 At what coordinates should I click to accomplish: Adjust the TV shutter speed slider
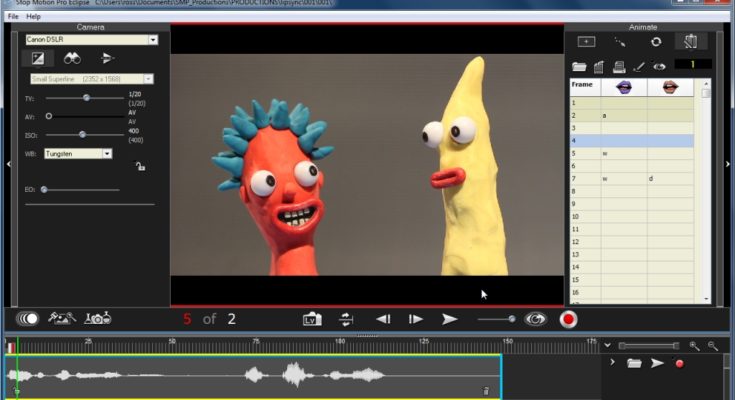point(86,98)
